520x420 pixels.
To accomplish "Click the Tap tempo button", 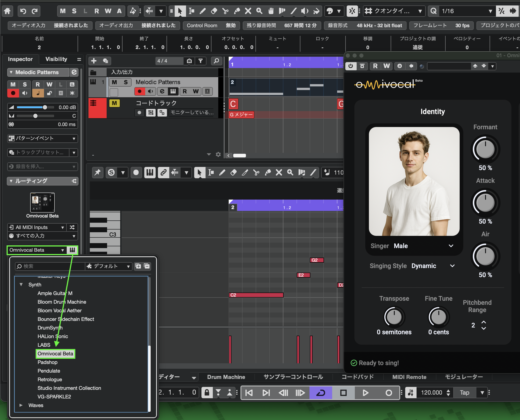I will 465,393.
